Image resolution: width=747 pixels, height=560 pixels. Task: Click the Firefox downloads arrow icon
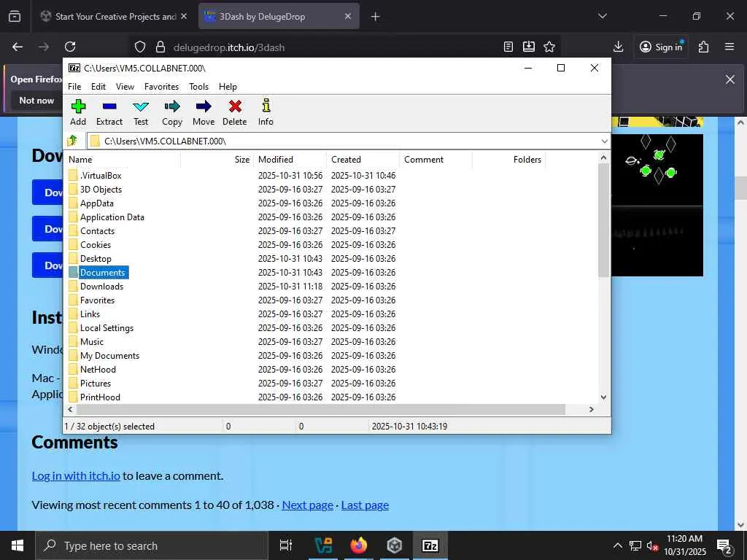click(x=618, y=47)
